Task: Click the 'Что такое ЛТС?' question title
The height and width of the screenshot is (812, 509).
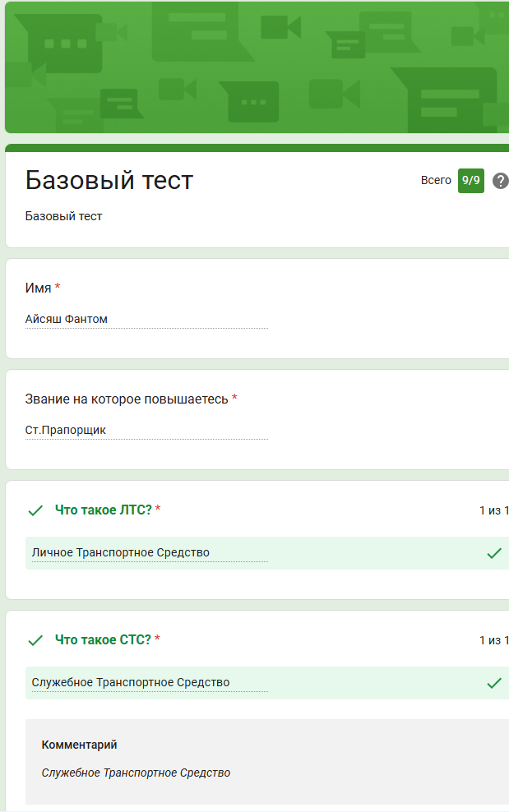Action: [x=104, y=510]
